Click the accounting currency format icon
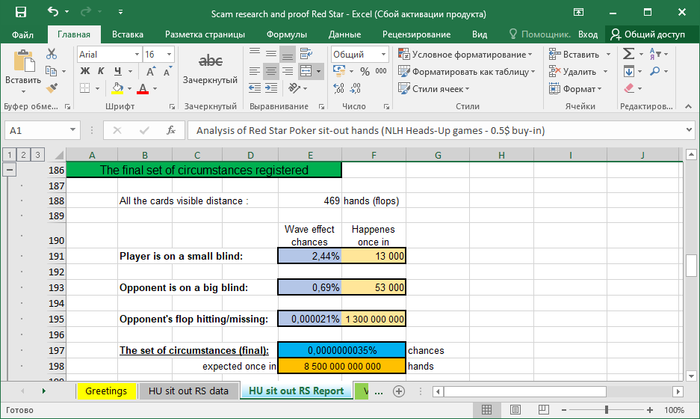 point(339,71)
